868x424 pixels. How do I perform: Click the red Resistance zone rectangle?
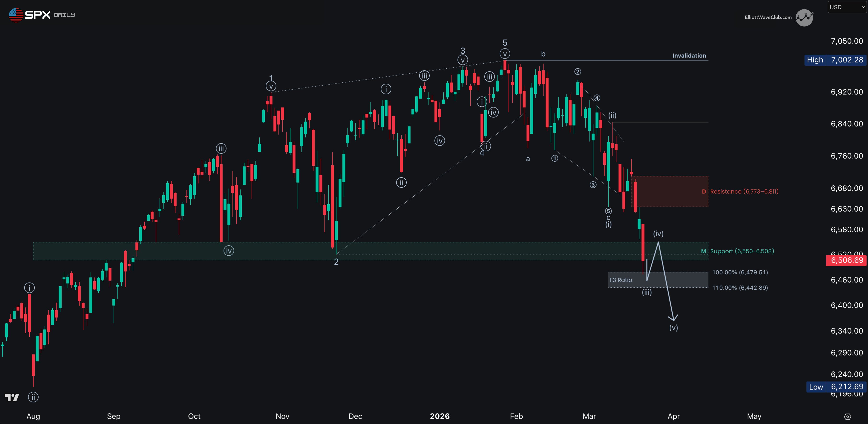[x=669, y=191]
